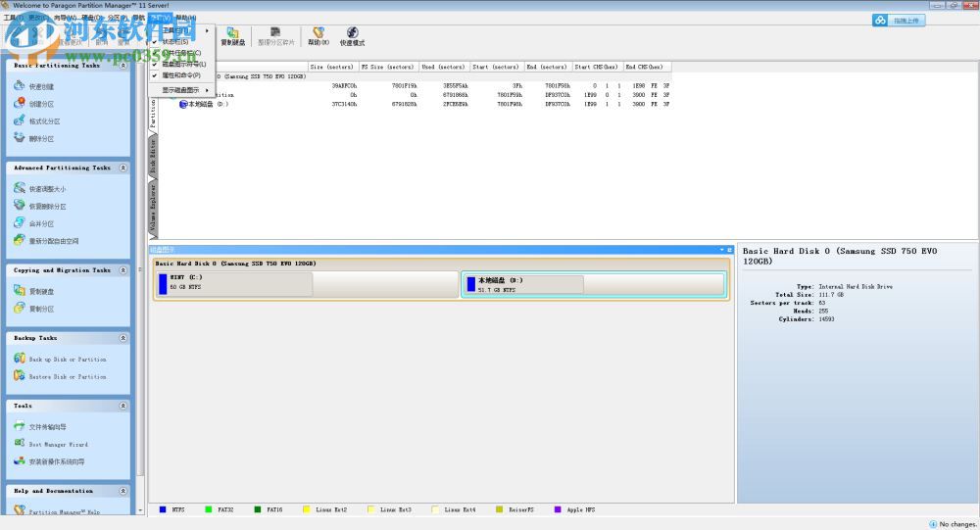
Task: Toggle 磁盘图示符号(L) in the view menu
Action: (x=182, y=64)
